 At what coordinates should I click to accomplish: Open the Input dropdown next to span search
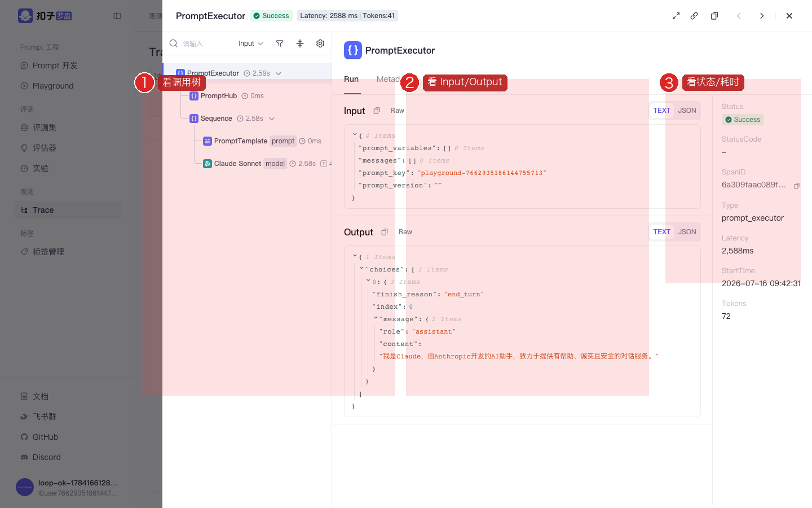(x=250, y=43)
